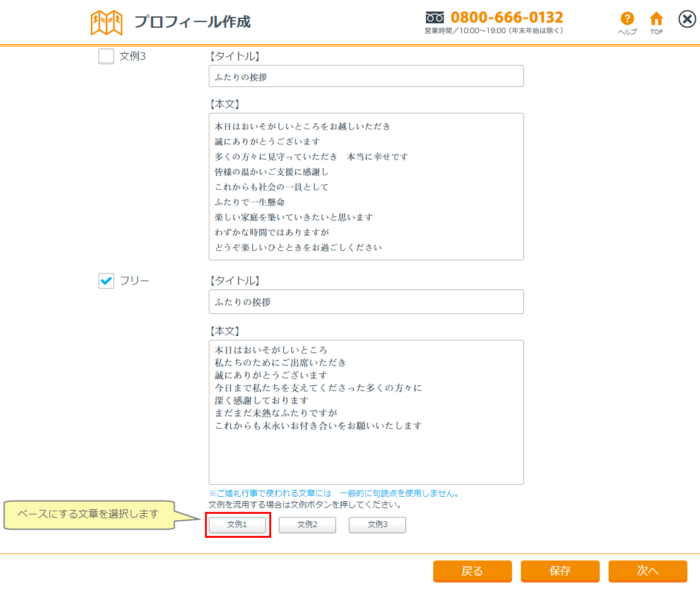Click the phone number 0800-666-0132
Image resolution: width=700 pixels, height=592 pixels.
(x=507, y=17)
